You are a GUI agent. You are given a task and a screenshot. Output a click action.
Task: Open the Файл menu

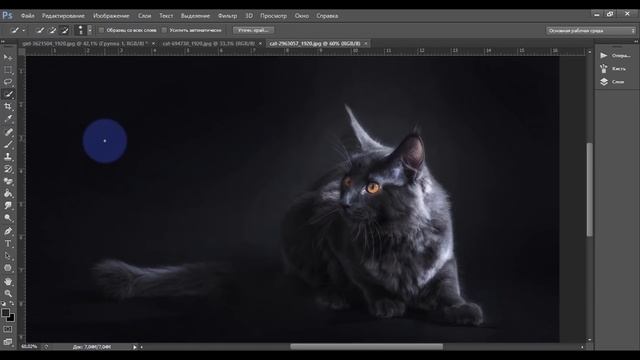(x=27, y=16)
